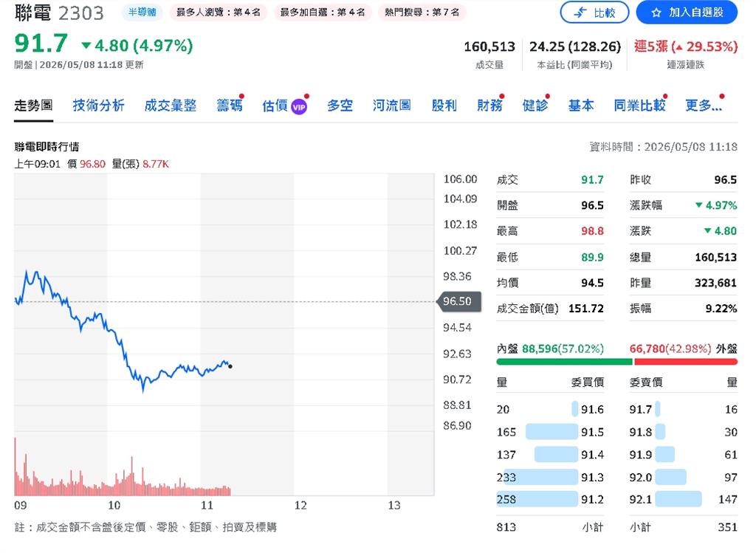
Task: Click the 聯電即時行情 chart title
Action: click(x=47, y=147)
